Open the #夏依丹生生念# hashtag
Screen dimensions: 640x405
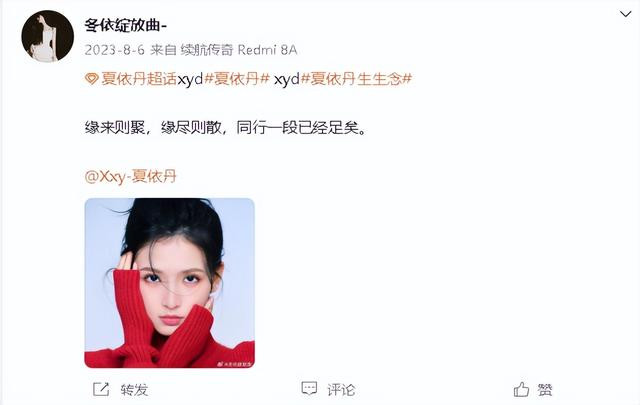point(356,79)
